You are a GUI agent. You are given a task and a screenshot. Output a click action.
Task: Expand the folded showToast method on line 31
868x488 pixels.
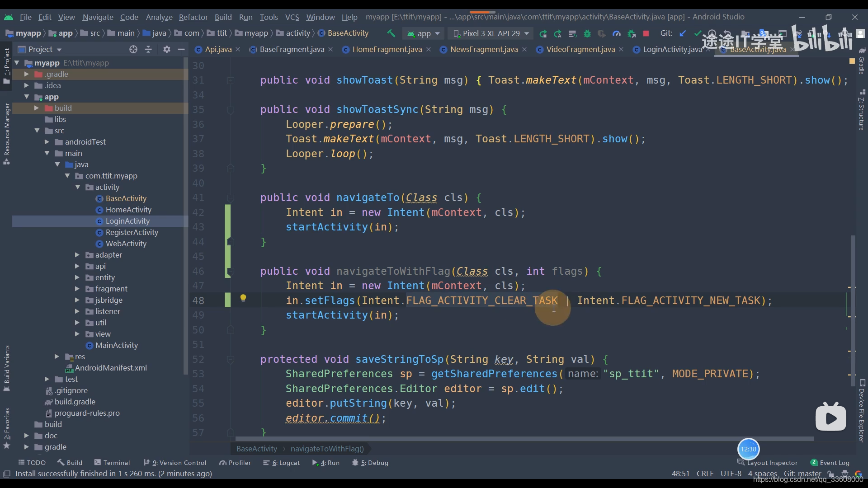231,80
